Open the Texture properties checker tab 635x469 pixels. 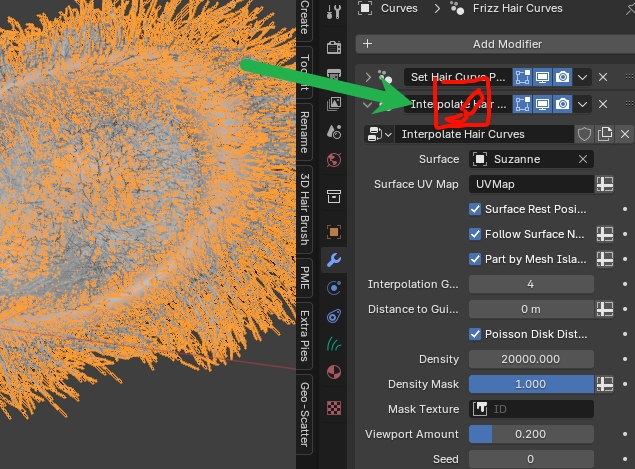[334, 408]
